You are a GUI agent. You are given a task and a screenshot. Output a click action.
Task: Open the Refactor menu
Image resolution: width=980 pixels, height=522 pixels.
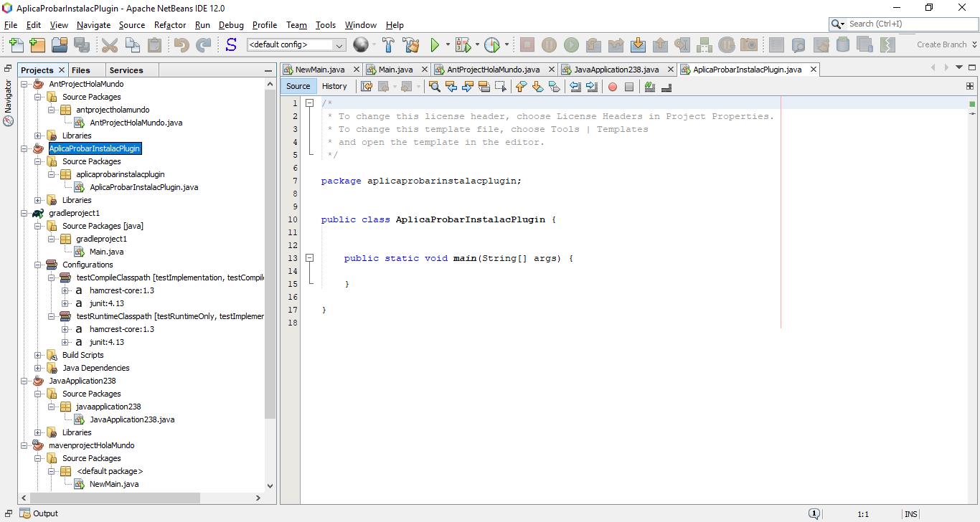coord(170,24)
